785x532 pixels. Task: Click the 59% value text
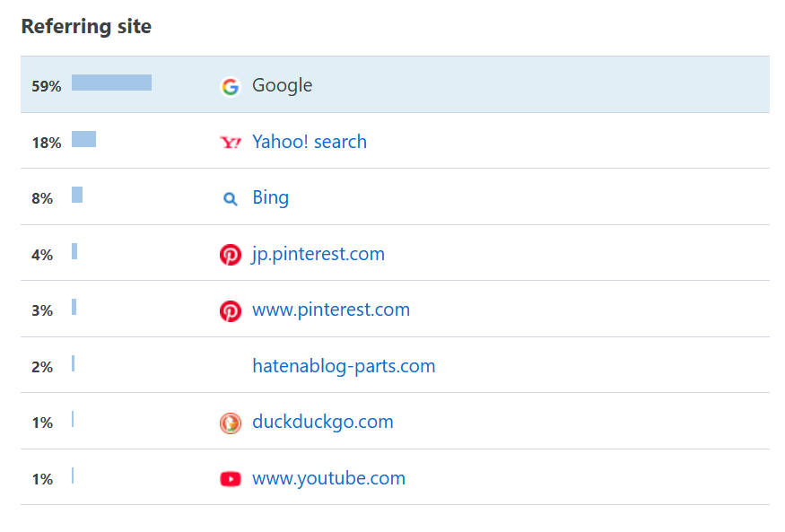pyautogui.click(x=47, y=86)
